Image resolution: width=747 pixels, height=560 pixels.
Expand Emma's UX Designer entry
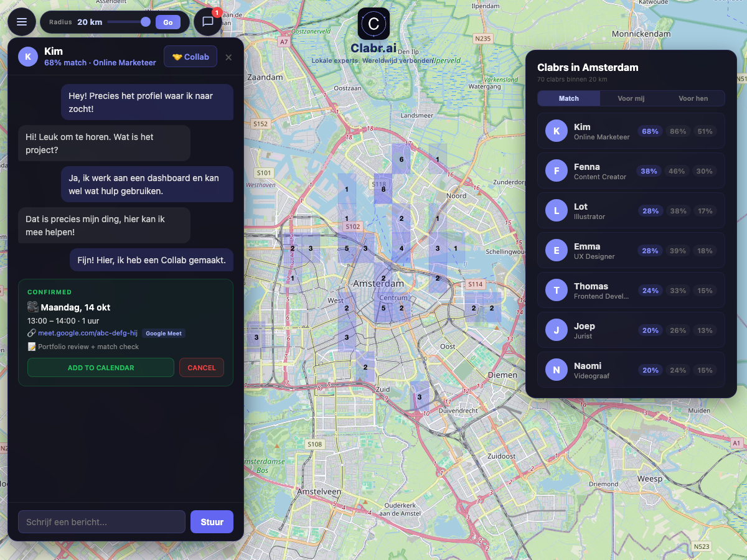(631, 250)
